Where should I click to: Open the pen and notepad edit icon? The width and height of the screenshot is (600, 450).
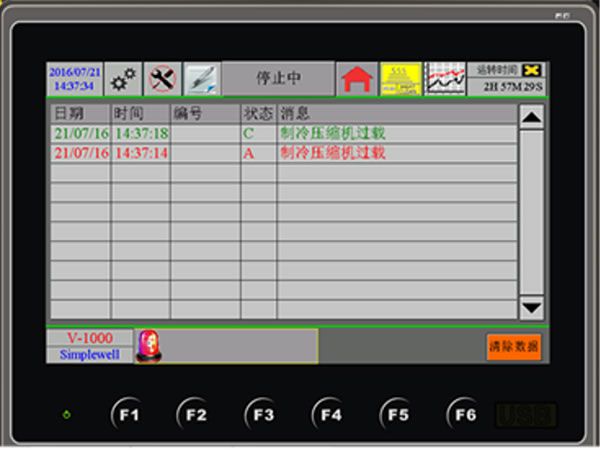(x=202, y=79)
